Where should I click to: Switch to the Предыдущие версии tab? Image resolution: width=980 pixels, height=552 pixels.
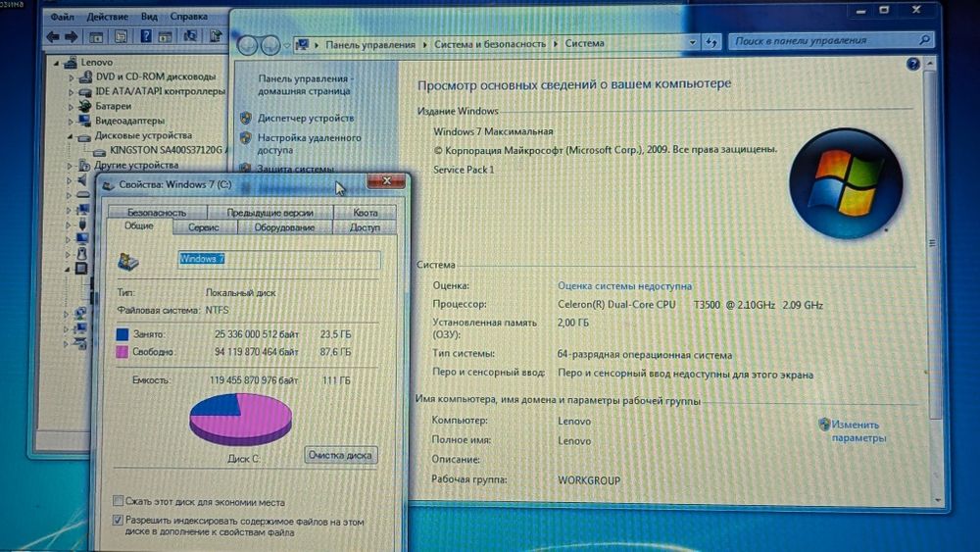(270, 212)
